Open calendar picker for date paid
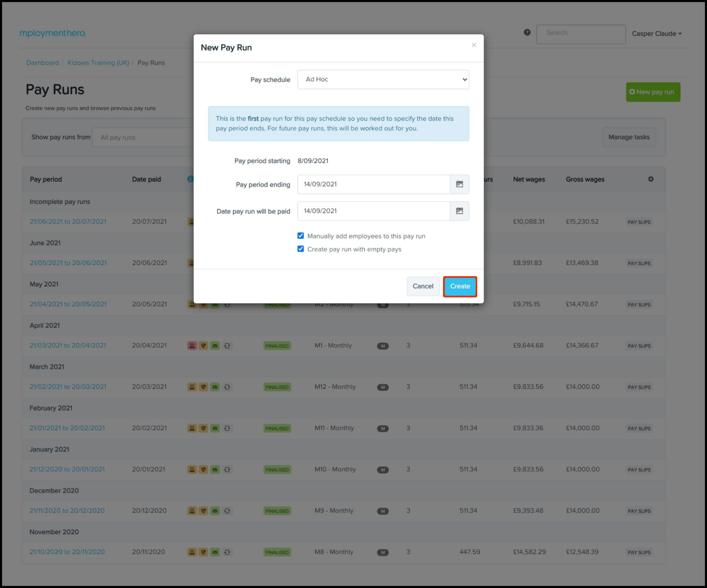 (x=459, y=211)
